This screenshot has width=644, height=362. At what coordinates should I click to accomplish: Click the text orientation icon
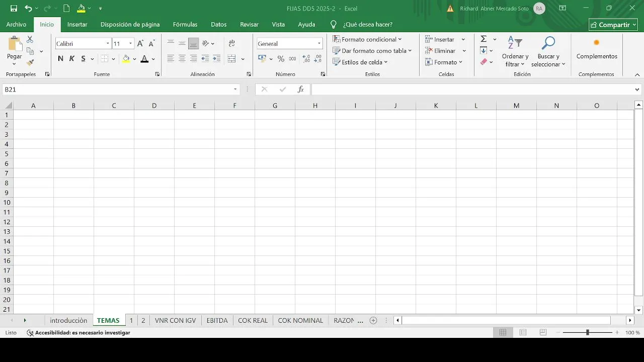[x=205, y=44]
